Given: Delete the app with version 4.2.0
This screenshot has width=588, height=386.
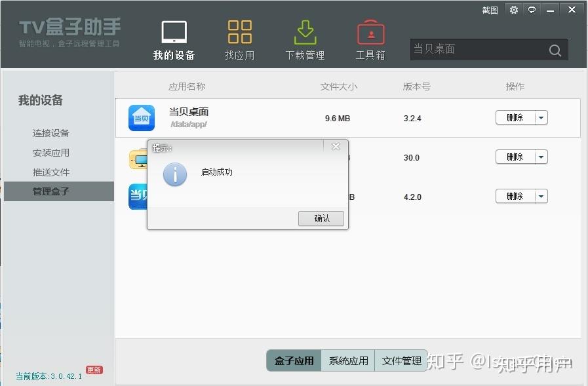Looking at the screenshot, I should [515, 196].
